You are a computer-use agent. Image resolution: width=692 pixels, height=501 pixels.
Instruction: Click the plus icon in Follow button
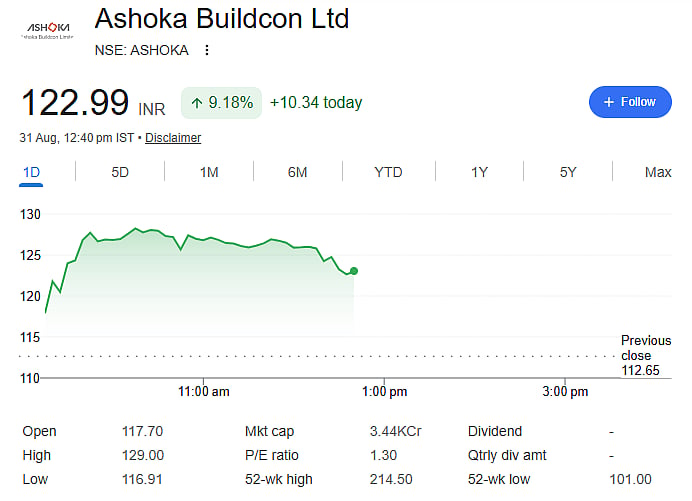click(609, 102)
